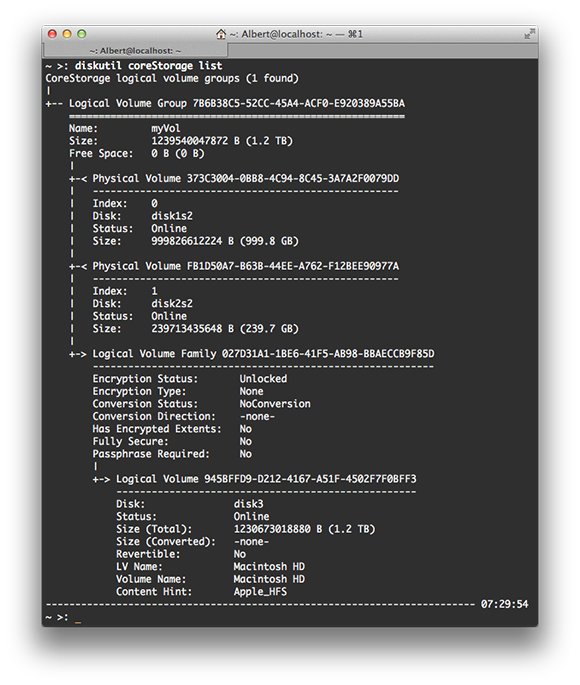Click the diskutil coreStorage list command text
This screenshot has height=685, width=580.
pyautogui.click(x=148, y=66)
